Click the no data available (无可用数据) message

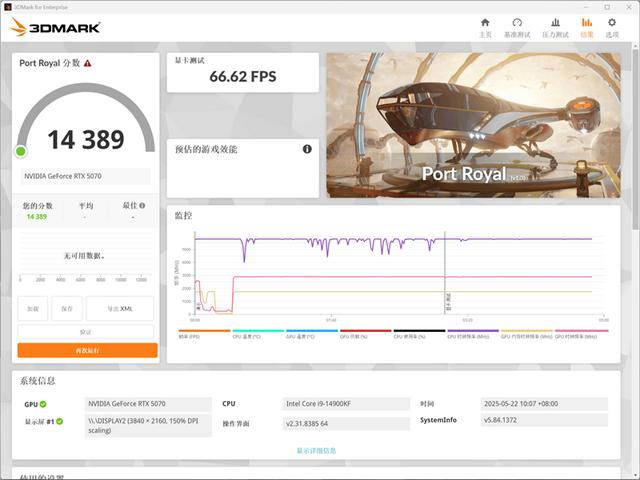point(84,256)
